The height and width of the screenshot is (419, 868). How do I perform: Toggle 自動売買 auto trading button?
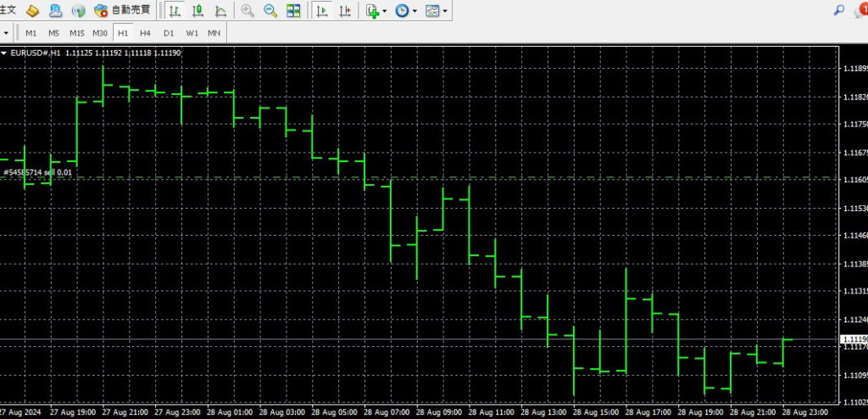coord(122,11)
